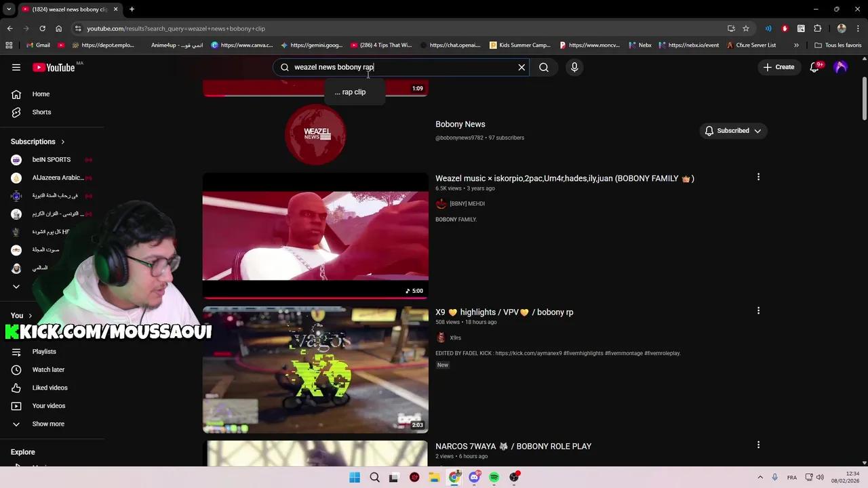The width and height of the screenshot is (868, 488).
Task: Open NARCOS 7WAYA BOBONY ROLE PLAY title
Action: pos(513,447)
